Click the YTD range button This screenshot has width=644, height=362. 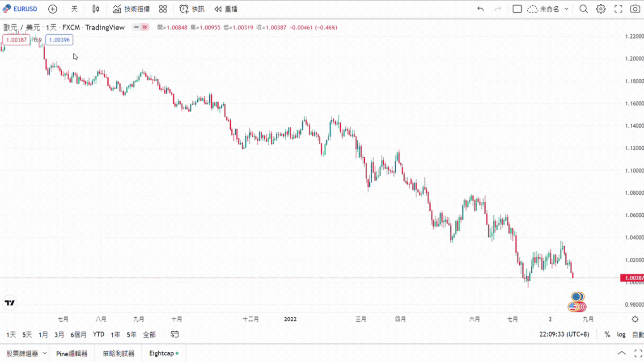pyautogui.click(x=98, y=334)
